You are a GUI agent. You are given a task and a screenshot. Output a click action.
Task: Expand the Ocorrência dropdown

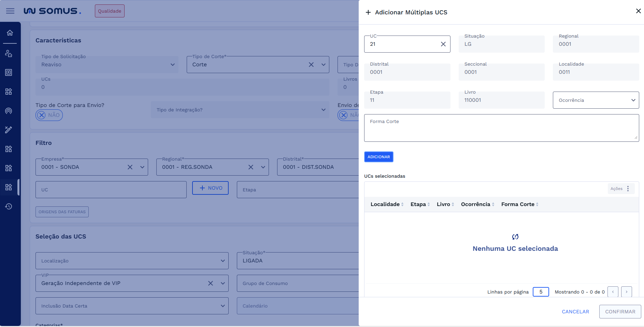pos(596,100)
